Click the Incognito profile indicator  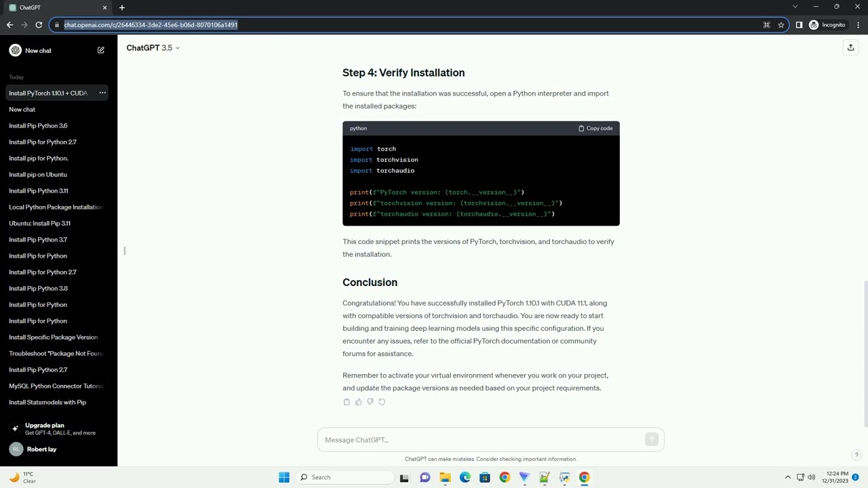(x=827, y=25)
